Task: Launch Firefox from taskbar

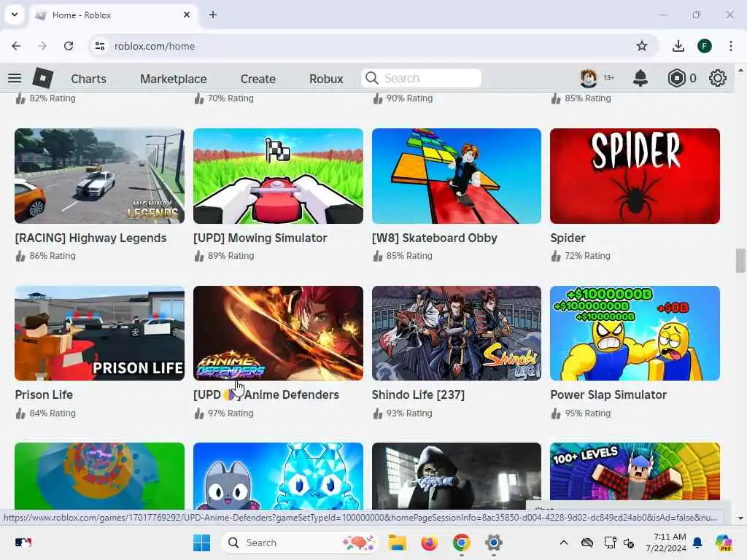Action: point(429,542)
